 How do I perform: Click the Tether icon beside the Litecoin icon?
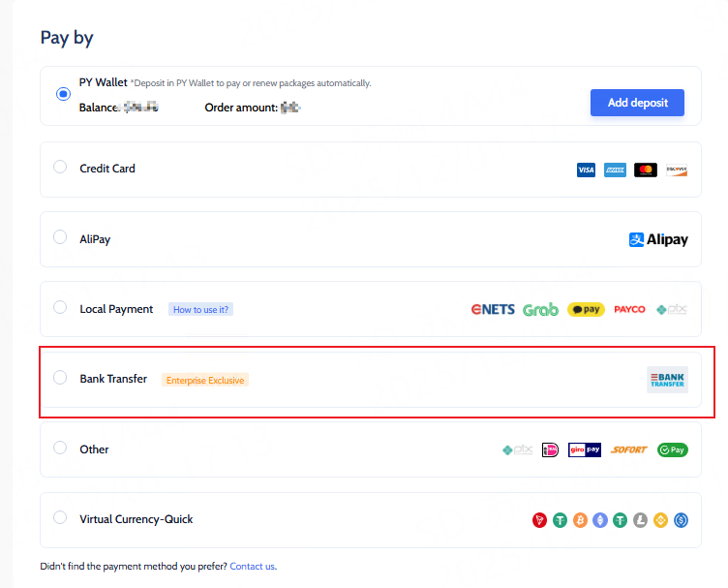[x=621, y=520]
